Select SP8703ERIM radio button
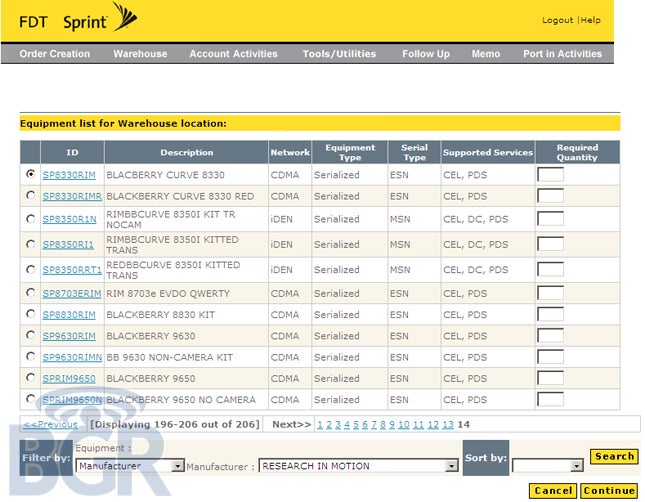This screenshot has height=502, width=645. pyautogui.click(x=30, y=293)
